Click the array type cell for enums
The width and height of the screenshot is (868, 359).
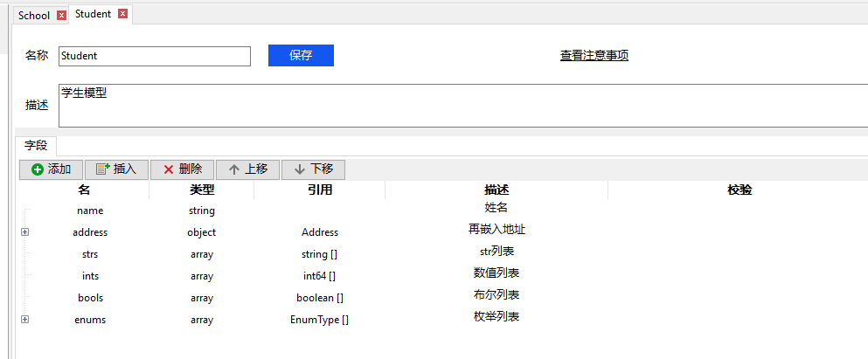point(202,320)
